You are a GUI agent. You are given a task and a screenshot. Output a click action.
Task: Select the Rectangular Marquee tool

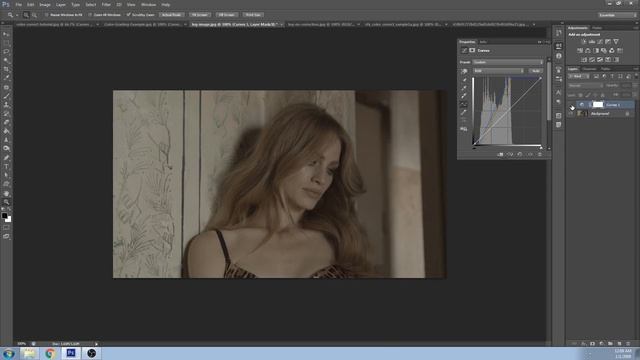[x=6, y=43]
